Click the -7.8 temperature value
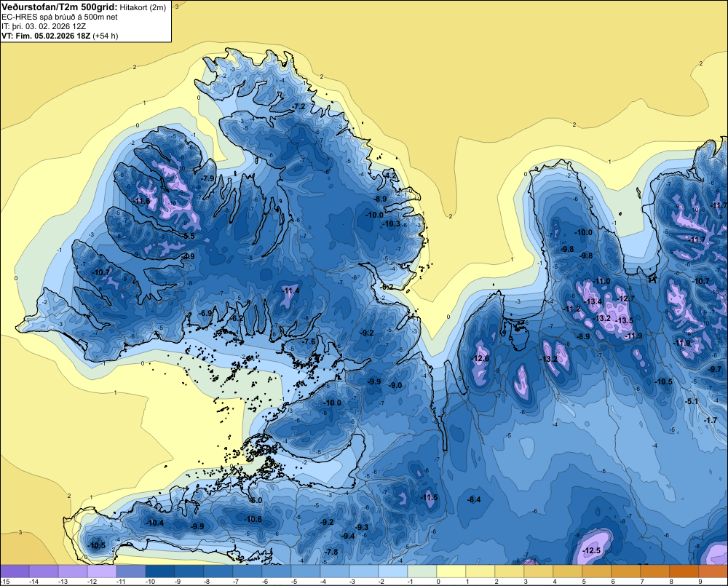 click(331, 552)
